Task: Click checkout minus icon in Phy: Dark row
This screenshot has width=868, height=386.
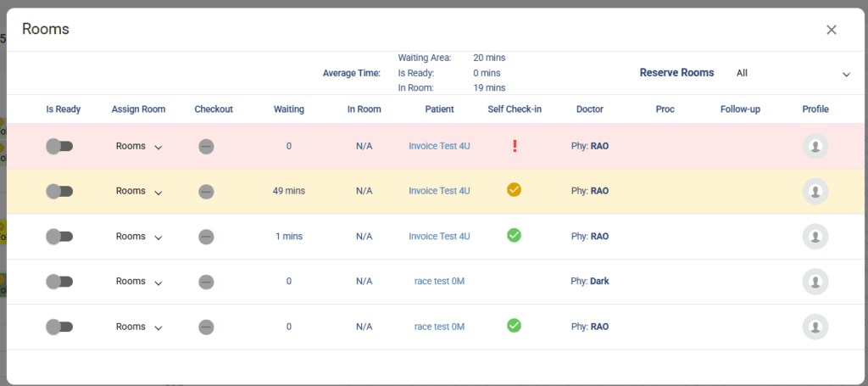Action: (206, 281)
